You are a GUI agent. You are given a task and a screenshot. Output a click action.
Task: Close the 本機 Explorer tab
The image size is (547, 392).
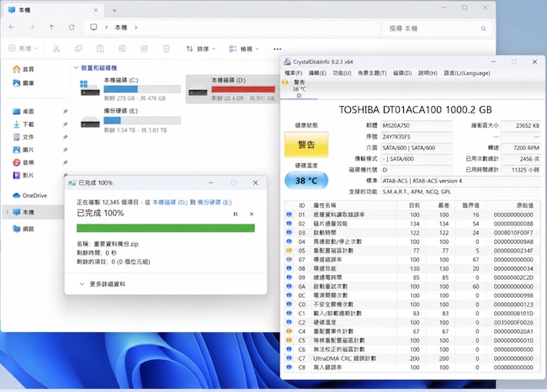pyautogui.click(x=96, y=10)
